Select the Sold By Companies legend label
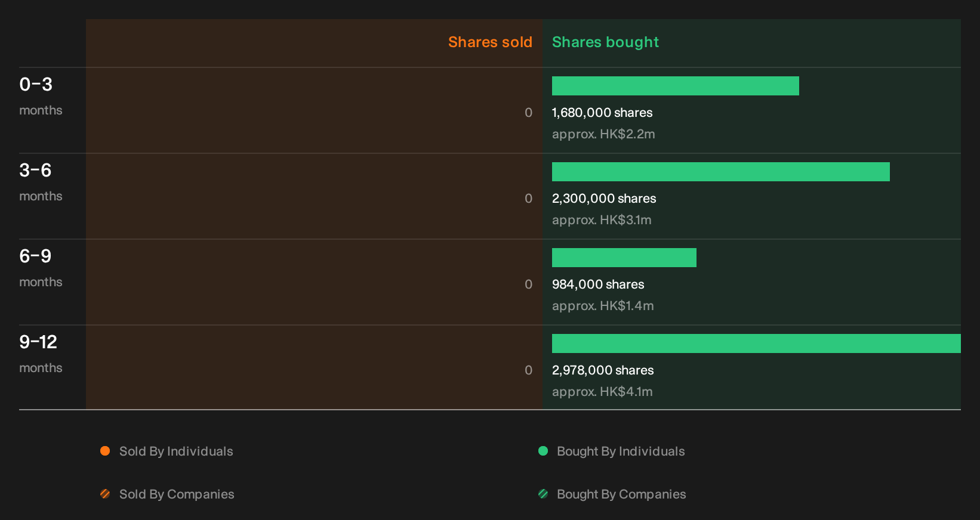Screen dimensions: 980x520 click(x=177, y=494)
